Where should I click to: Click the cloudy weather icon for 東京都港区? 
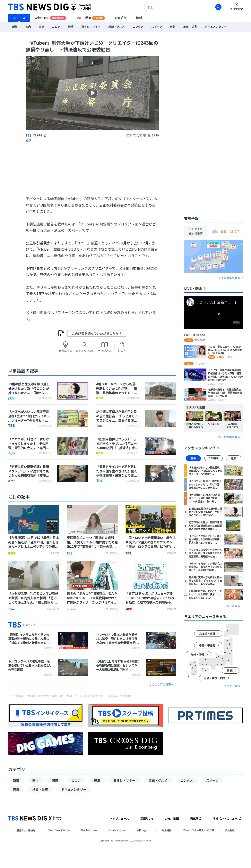click(x=215, y=231)
